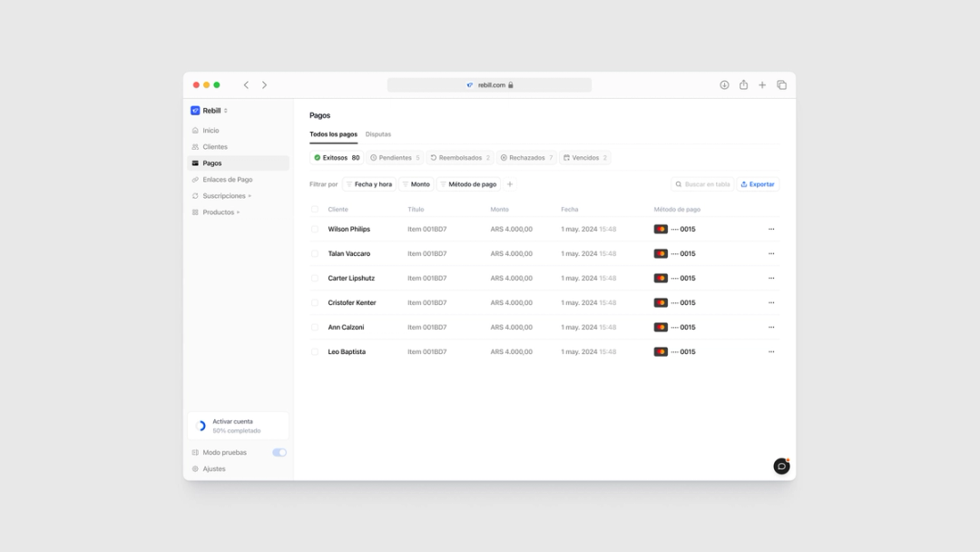This screenshot has height=552, width=980.
Task: Open Método de pago filter
Action: point(468,184)
